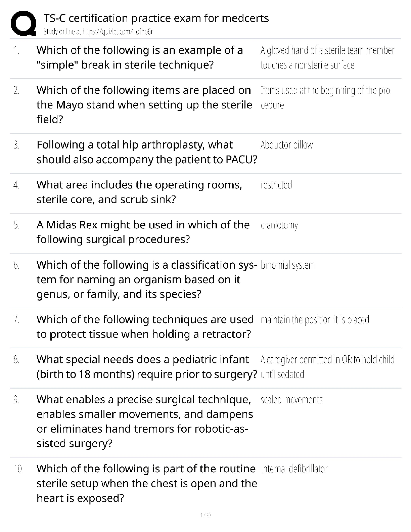Click the 'Internal defibrillator' answer

click(294, 469)
